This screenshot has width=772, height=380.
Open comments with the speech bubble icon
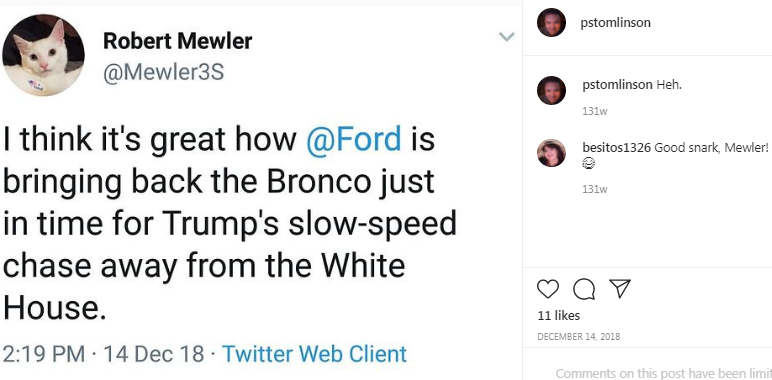584,289
